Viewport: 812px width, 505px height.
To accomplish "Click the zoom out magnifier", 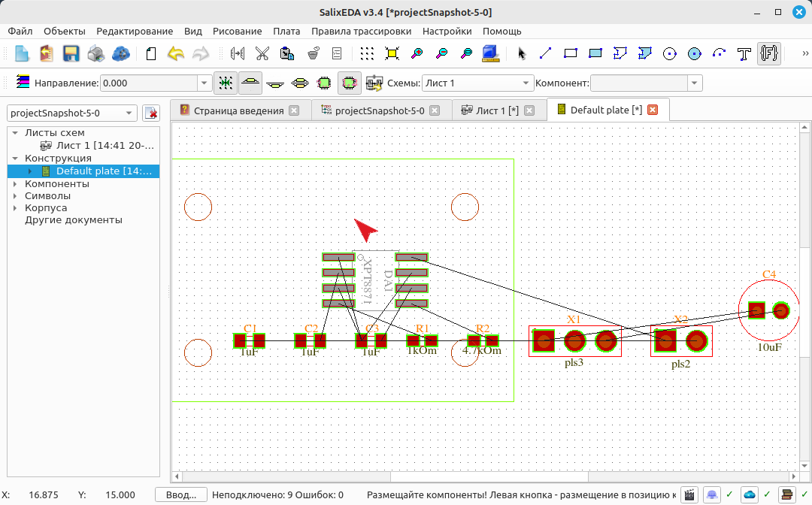I will (x=442, y=53).
